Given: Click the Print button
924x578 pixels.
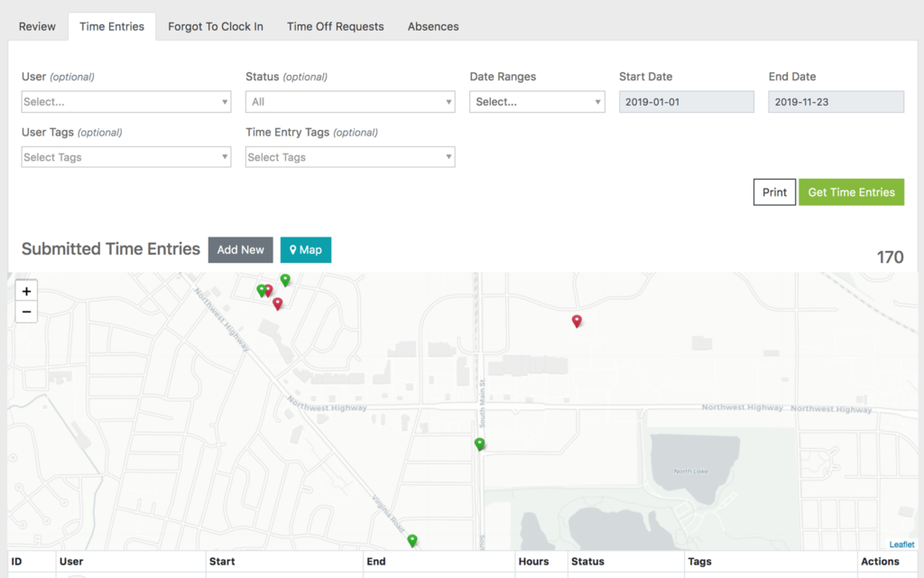Looking at the screenshot, I should (774, 192).
